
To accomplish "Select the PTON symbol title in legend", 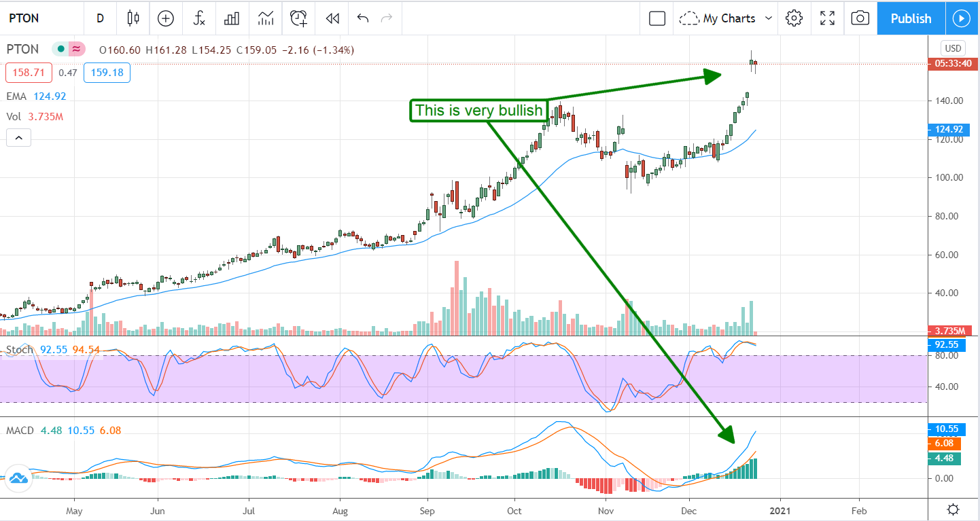I will pos(22,50).
